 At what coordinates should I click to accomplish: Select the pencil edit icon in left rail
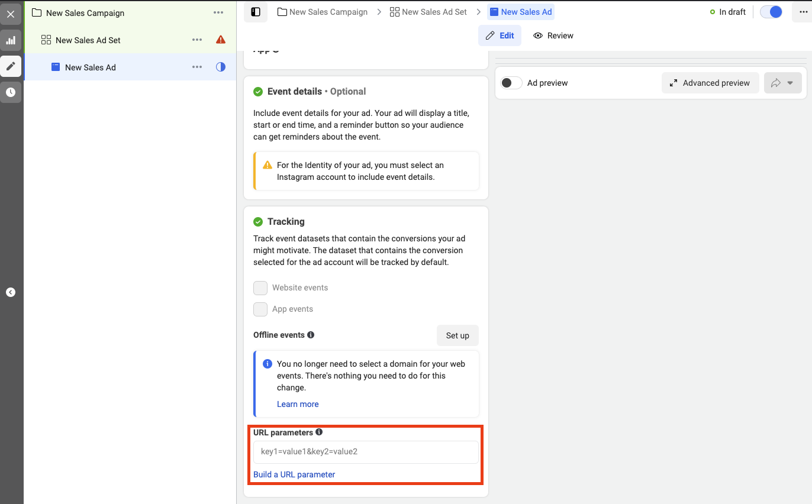[x=11, y=66]
